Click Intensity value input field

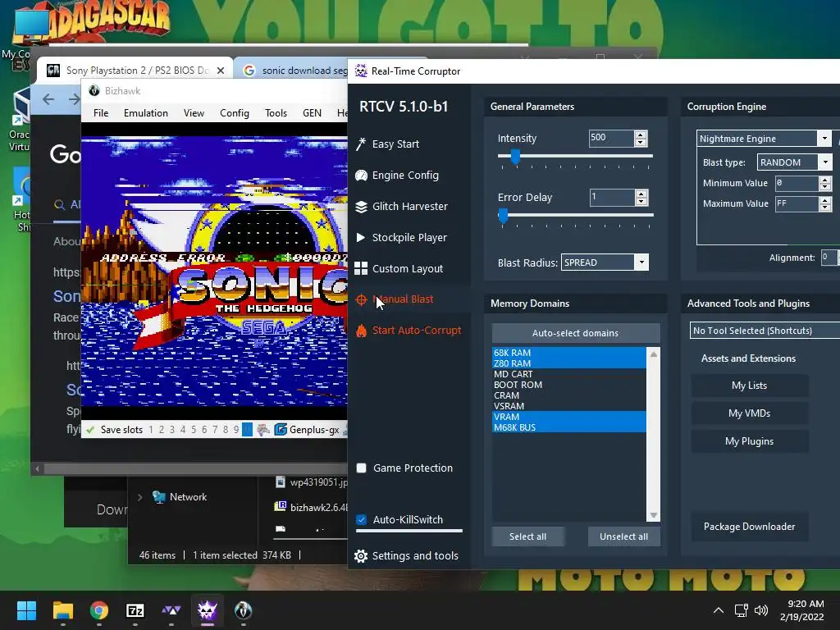click(x=611, y=138)
